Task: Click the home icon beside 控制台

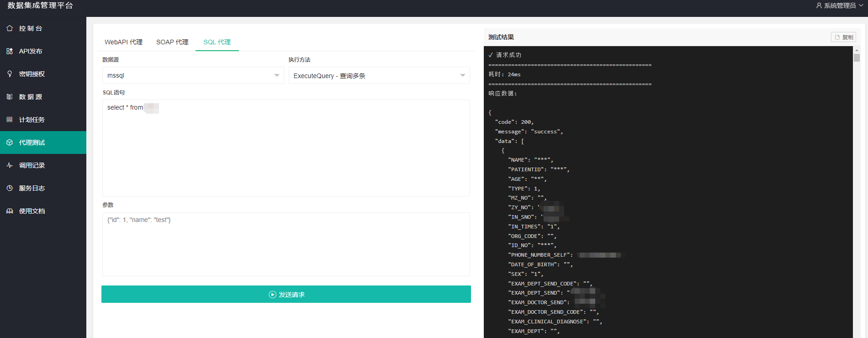Action: 10,28
